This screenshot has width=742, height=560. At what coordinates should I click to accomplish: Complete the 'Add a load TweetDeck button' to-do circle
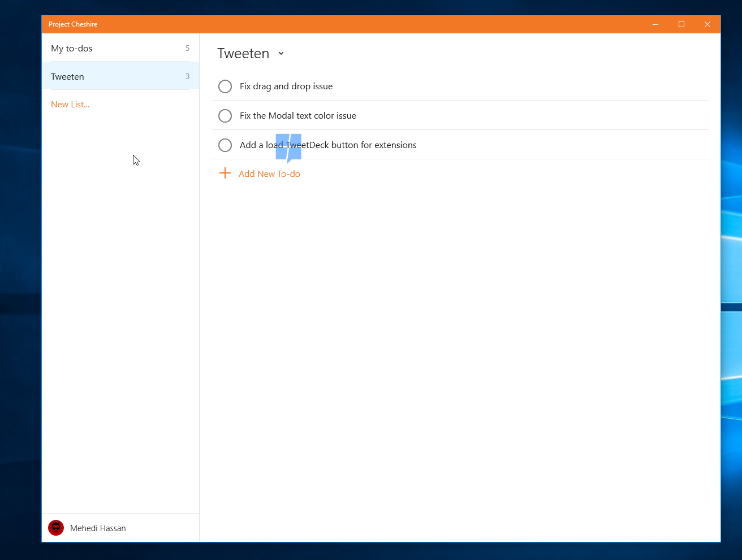225,145
